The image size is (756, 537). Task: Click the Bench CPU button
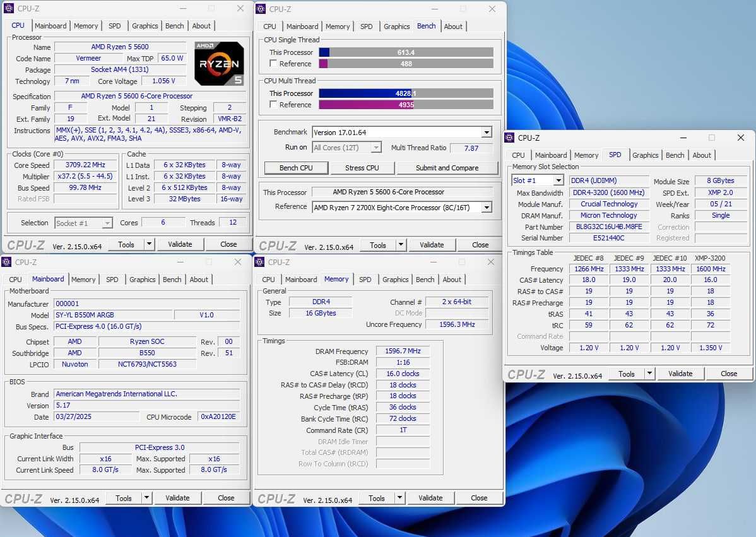[296, 168]
